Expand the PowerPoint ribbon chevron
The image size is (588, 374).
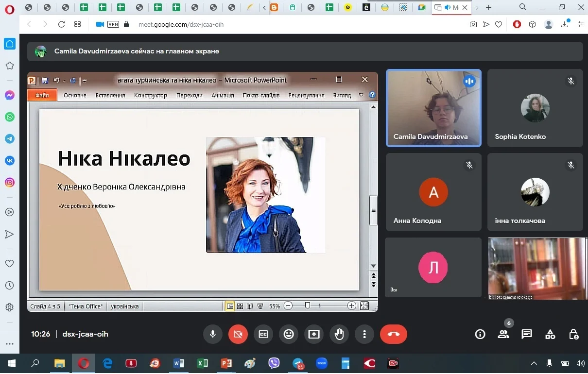click(361, 95)
